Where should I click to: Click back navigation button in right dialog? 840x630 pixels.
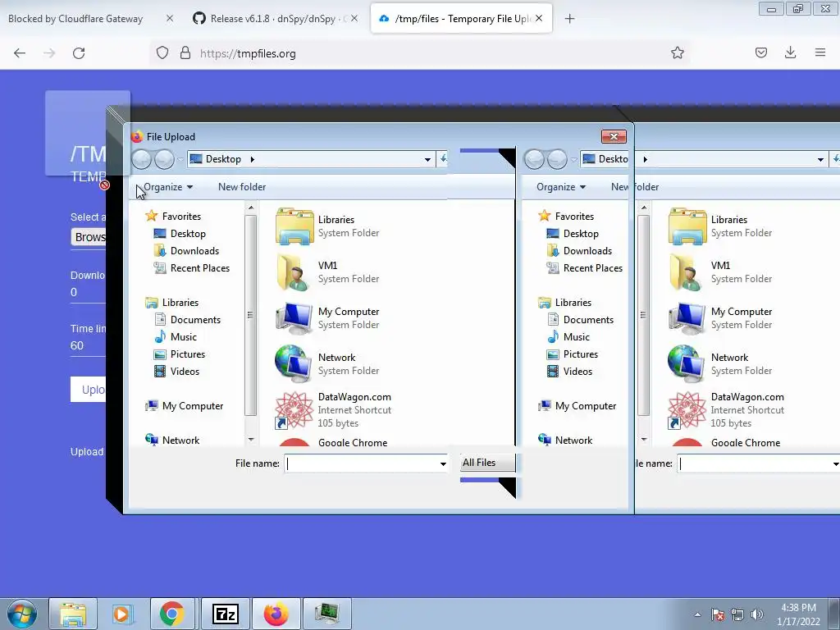(535, 159)
